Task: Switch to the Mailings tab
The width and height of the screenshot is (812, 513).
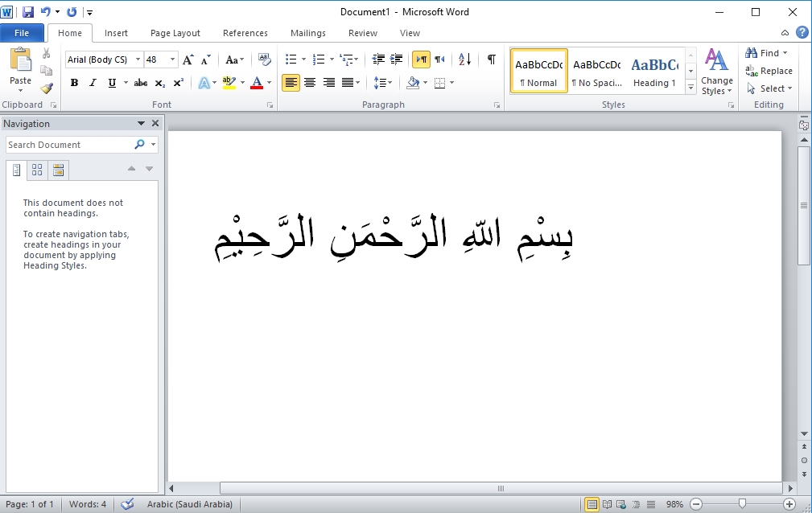Action: click(x=307, y=33)
